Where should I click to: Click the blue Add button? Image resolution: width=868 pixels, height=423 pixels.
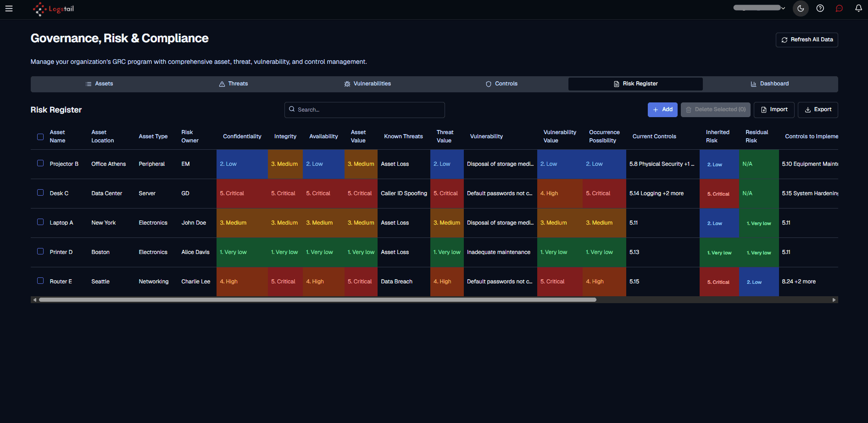pos(662,110)
